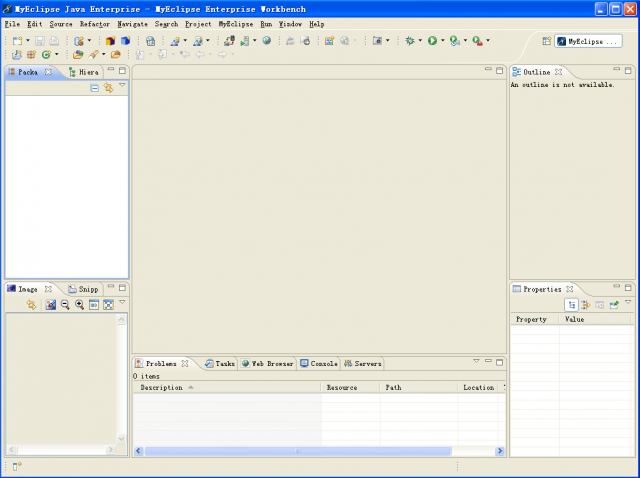Expand the Run button dropdown arrow
The height and width of the screenshot is (478, 640).
443,41
